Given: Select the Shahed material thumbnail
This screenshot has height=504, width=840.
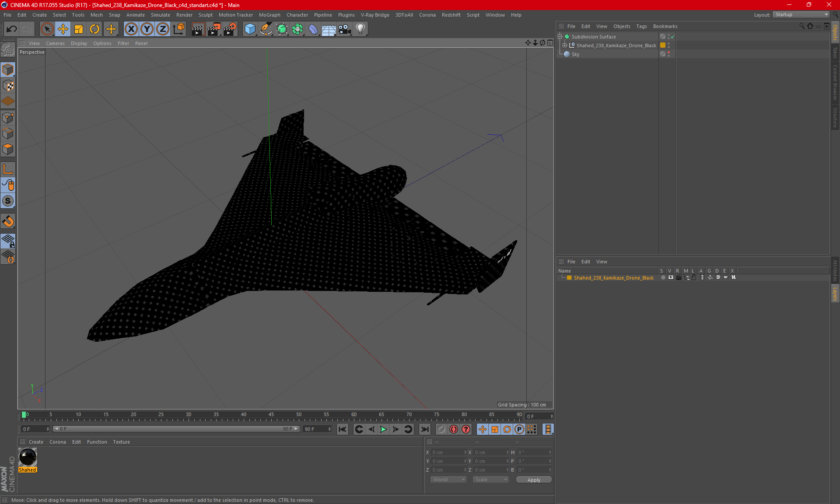Looking at the screenshot, I should tap(28, 457).
